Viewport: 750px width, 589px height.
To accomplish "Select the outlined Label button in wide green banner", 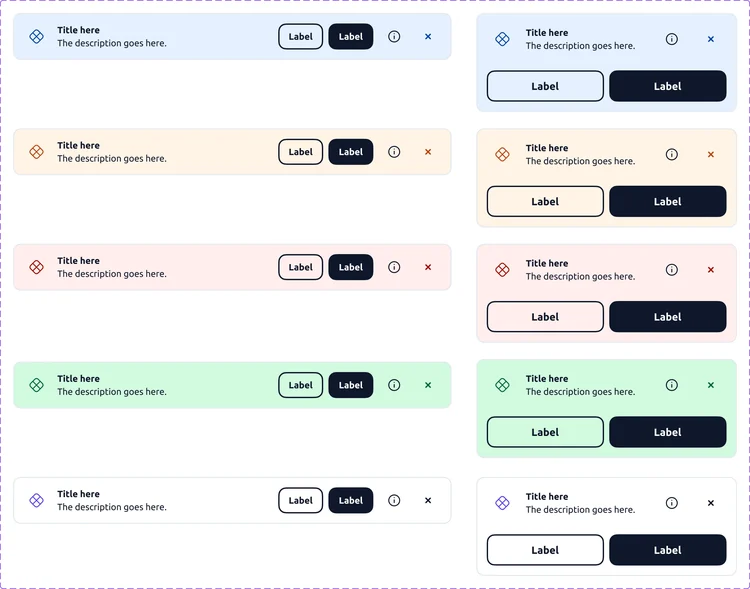I will (x=300, y=385).
